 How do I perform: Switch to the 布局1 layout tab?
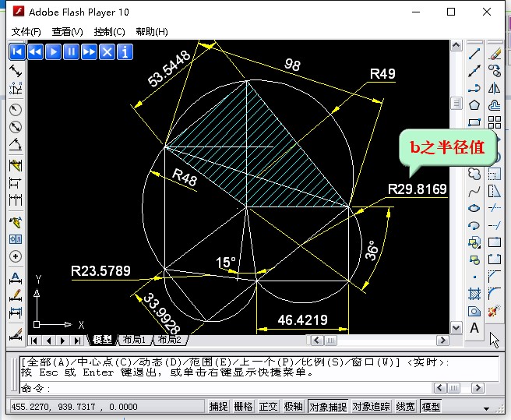[x=134, y=340]
